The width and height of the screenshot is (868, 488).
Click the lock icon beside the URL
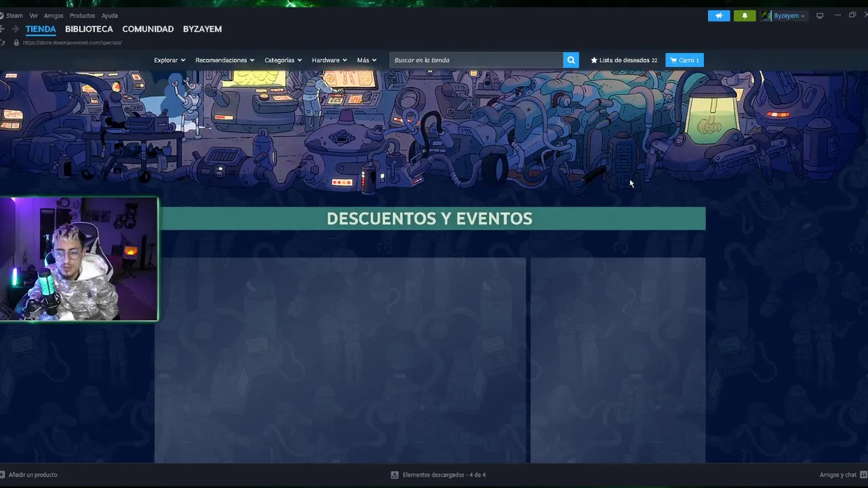pyautogui.click(x=16, y=43)
